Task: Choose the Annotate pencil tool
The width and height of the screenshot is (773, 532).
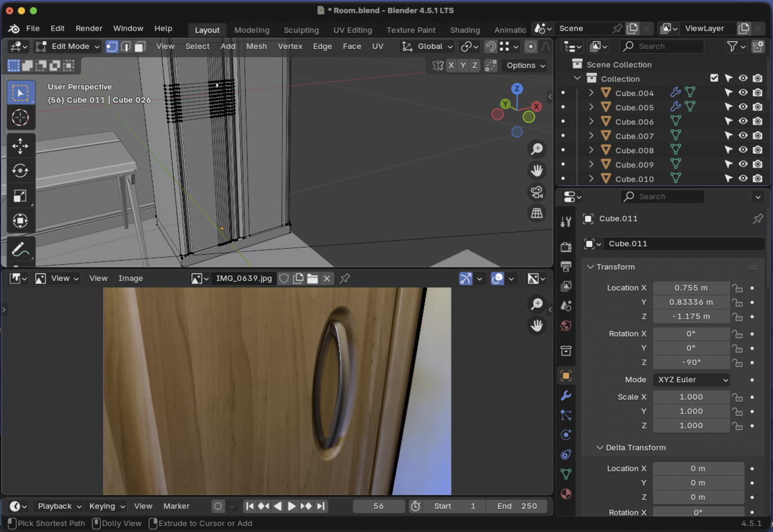Action: (x=19, y=248)
